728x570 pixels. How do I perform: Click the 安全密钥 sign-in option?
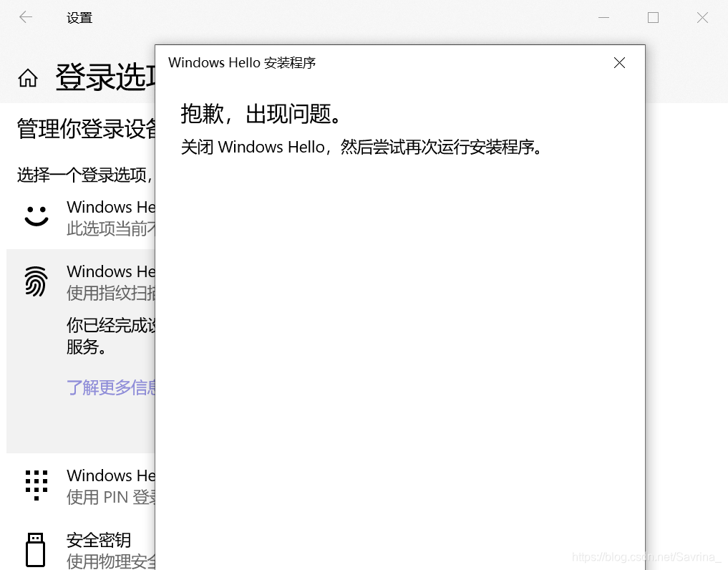coord(99,540)
